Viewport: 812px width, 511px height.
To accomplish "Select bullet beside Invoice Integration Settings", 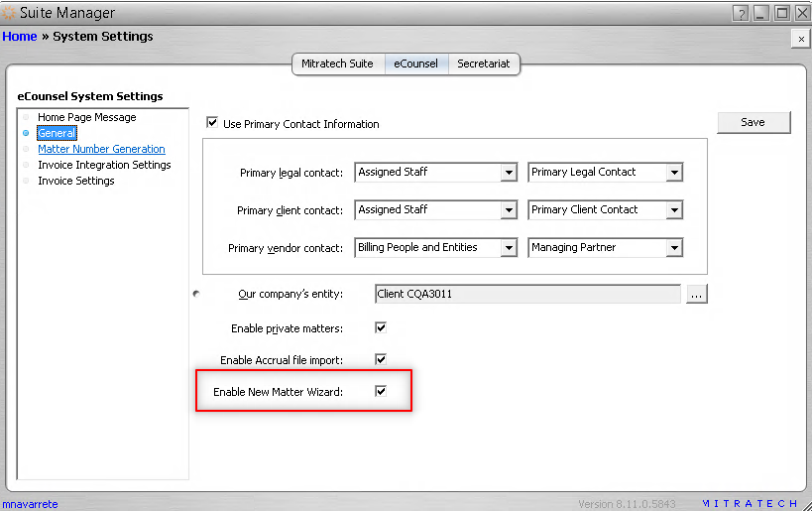I will [x=26, y=165].
